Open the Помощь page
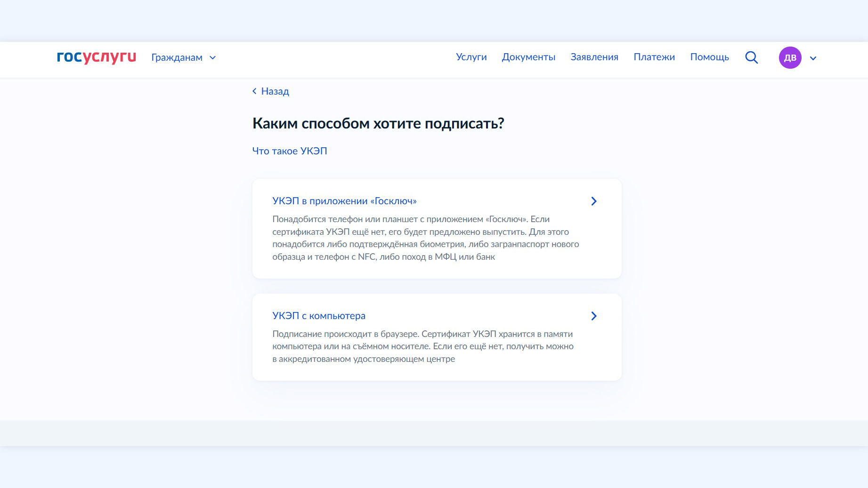Screen dimensions: 868x488 (709, 57)
